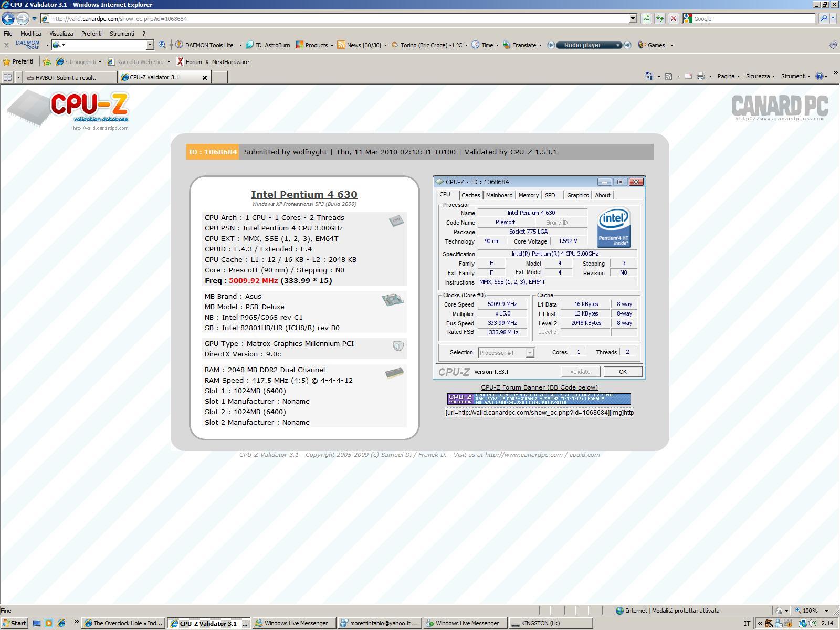Click the Print icon

coord(701,76)
